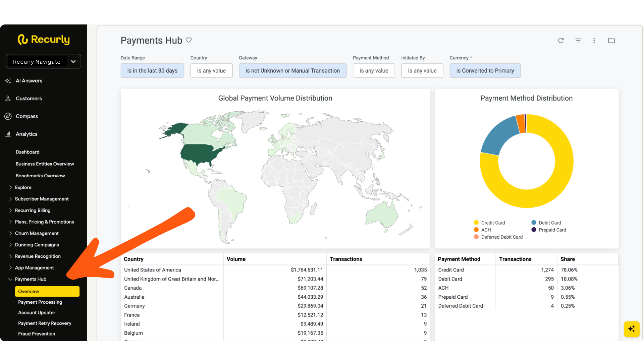
Task: Click the 'Deferred Debit Card' table cell
Action: 461,306
